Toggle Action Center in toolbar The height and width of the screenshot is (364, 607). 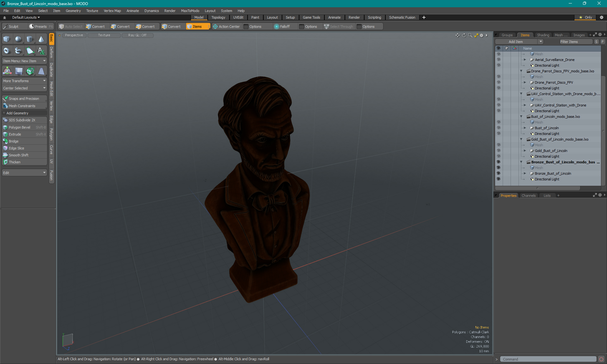[226, 27]
